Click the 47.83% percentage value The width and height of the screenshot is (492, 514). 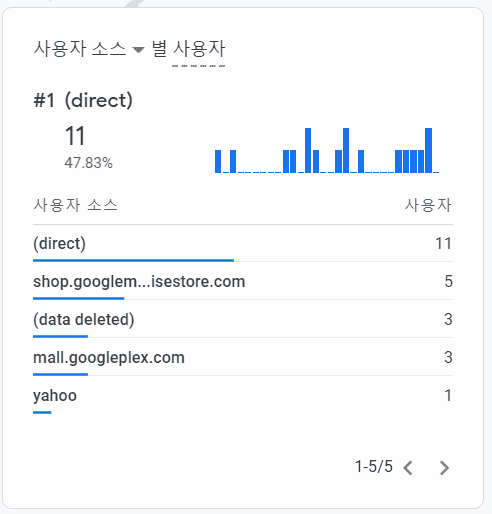pos(89,163)
